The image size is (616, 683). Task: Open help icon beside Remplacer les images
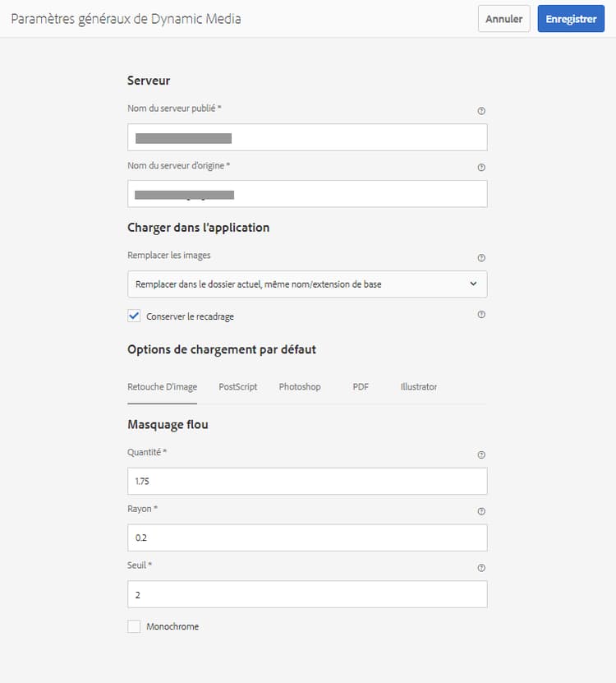[481, 257]
